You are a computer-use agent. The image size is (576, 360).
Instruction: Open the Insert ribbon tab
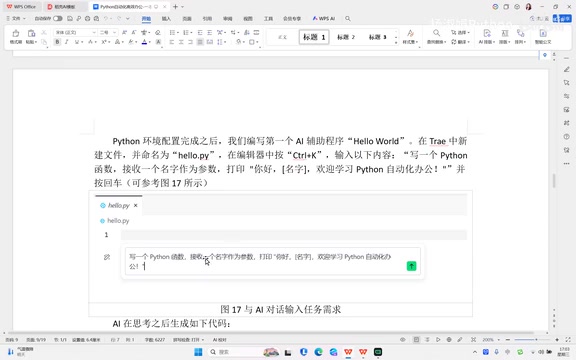166,18
